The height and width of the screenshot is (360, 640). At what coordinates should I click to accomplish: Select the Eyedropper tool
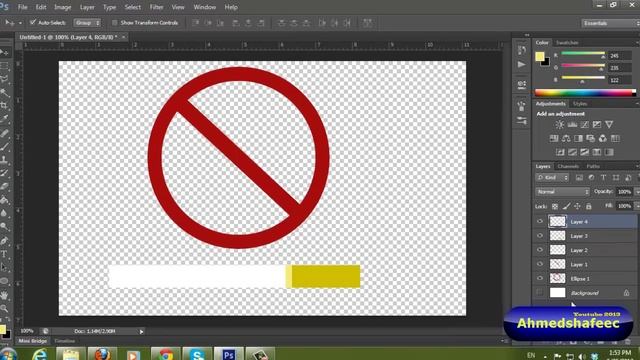click(x=4, y=119)
